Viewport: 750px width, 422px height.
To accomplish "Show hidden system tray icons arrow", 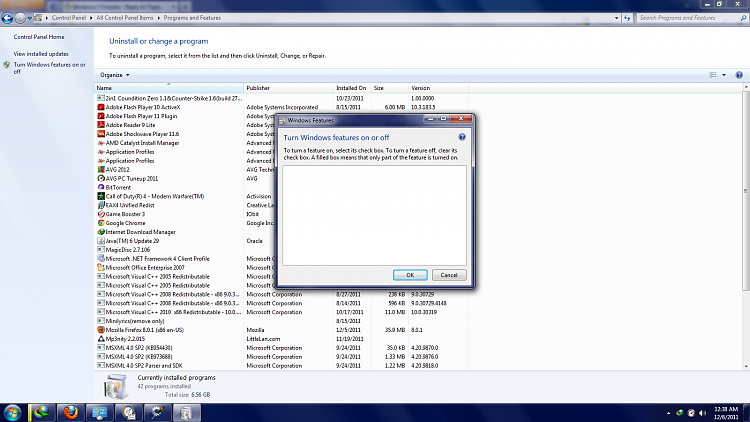I will pyautogui.click(x=668, y=413).
